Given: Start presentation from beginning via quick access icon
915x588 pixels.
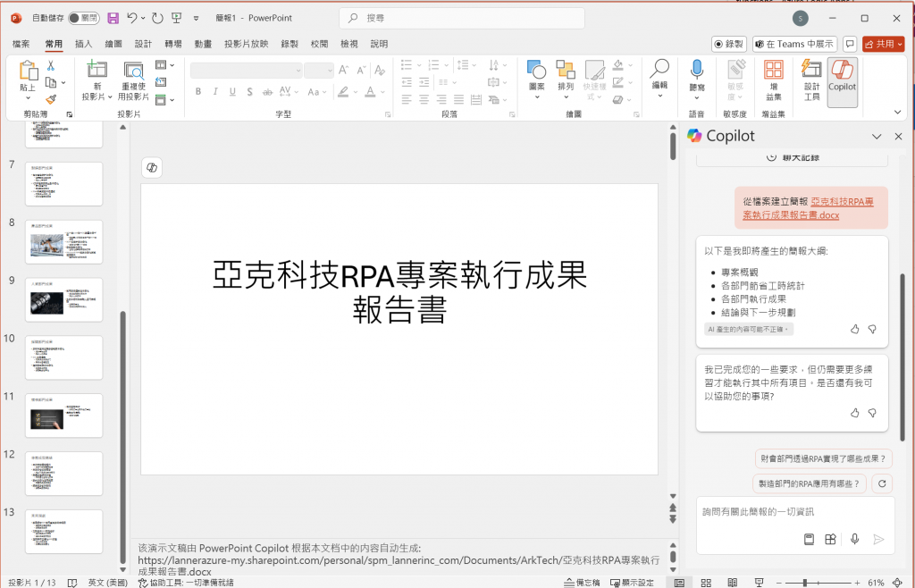Looking at the screenshot, I should [x=176, y=18].
